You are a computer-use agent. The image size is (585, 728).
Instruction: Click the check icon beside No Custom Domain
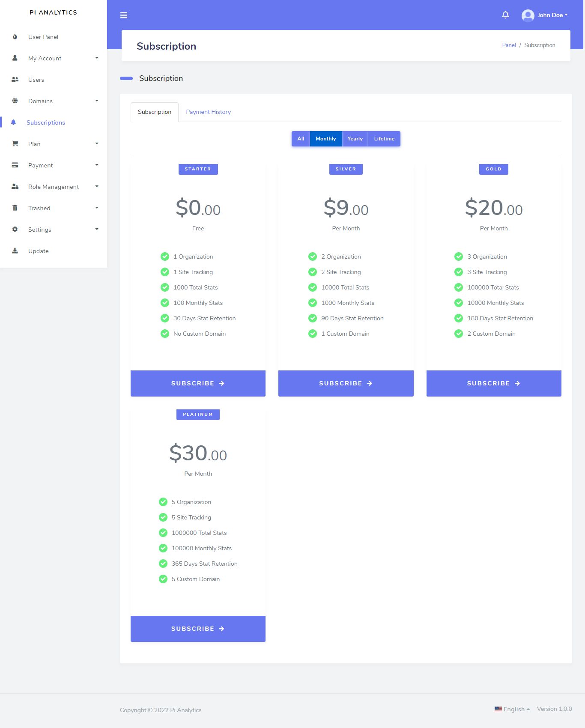point(165,334)
